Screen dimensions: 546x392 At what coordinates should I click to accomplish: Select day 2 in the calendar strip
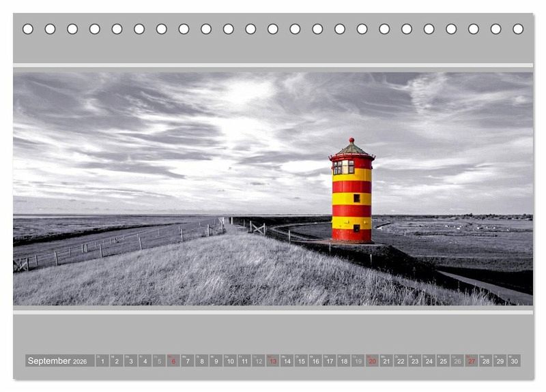(116, 361)
